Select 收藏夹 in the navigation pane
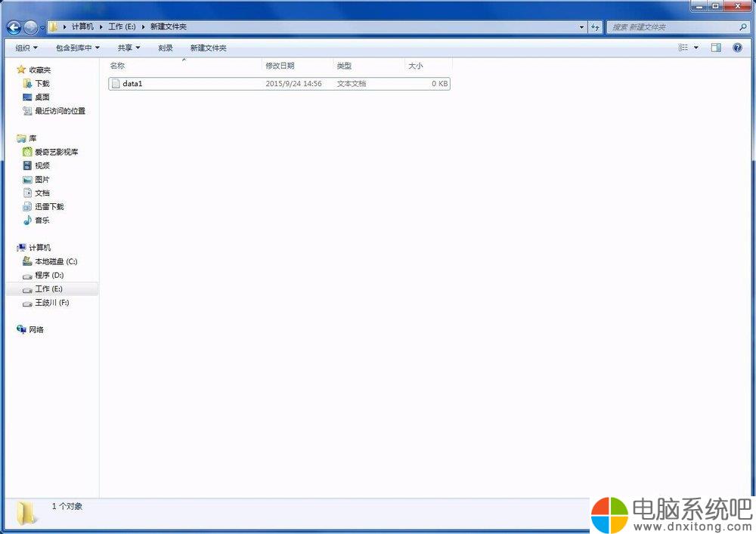The width and height of the screenshot is (756, 534). tap(39, 69)
